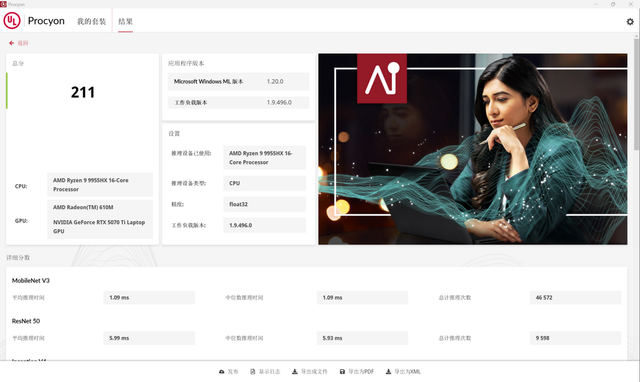Click the NVIDIA GeForce RTX 5070 Ti Laptop GPU entry
640x382 pixels.
click(x=99, y=227)
